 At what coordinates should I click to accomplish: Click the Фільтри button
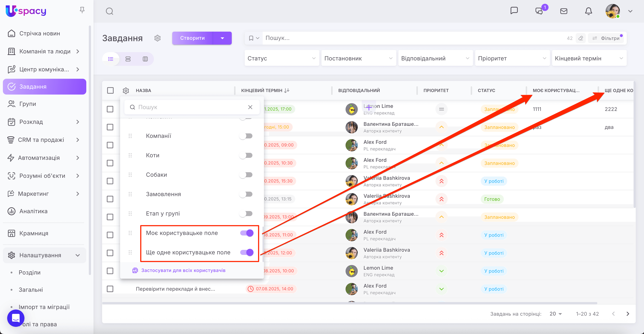pyautogui.click(x=606, y=38)
